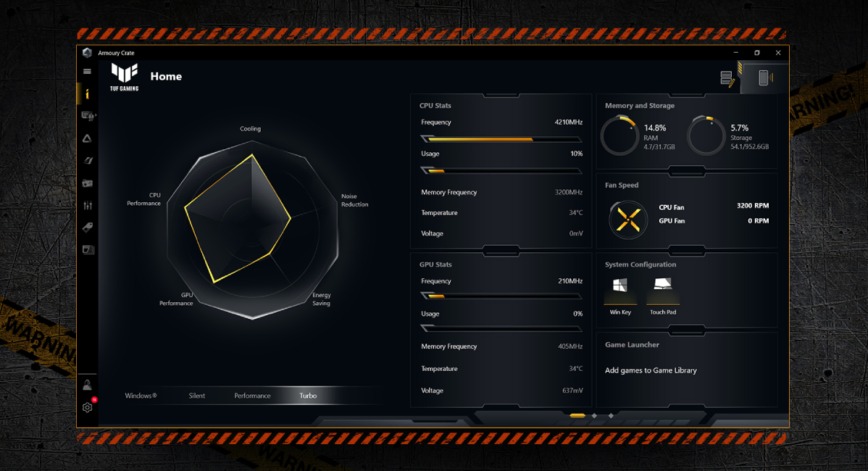Viewport: 868px width, 471px height.
Task: Click the Game Launcher heading
Action: click(632, 344)
